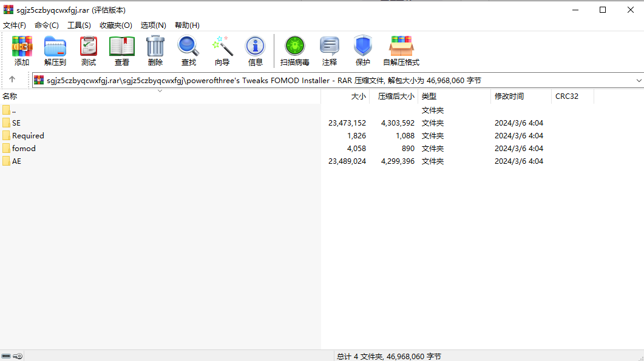Show archive 信息 (Info) icon

pyautogui.click(x=255, y=50)
